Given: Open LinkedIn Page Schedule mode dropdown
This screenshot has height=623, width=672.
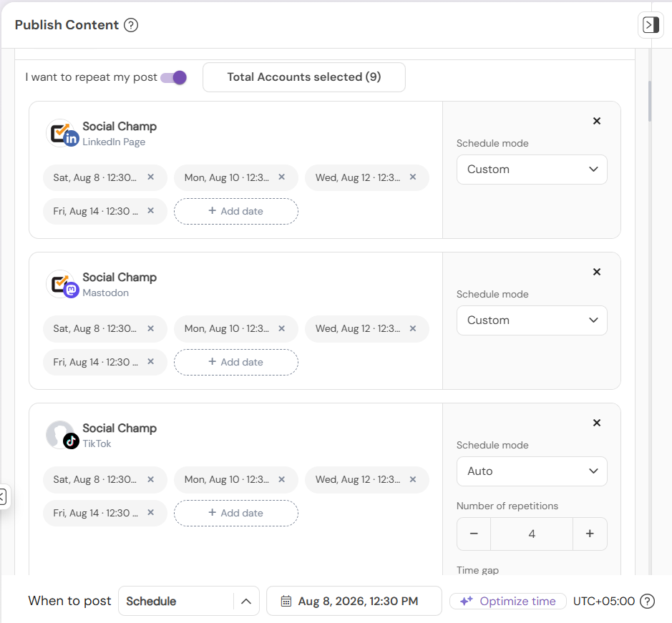Looking at the screenshot, I should tap(532, 170).
